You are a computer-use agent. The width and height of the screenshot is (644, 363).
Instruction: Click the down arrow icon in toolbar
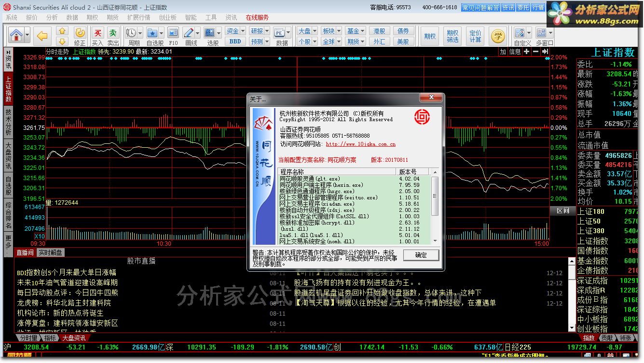click(x=62, y=42)
